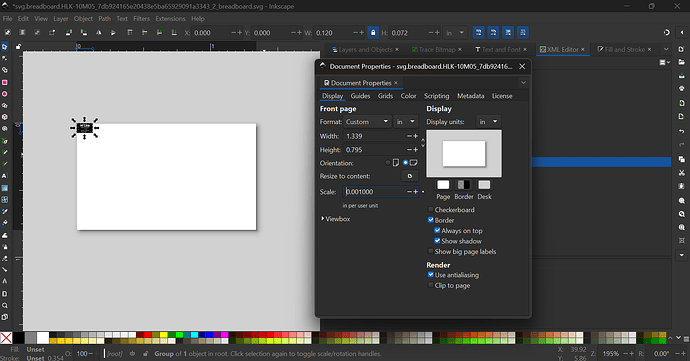Click the Desk color swatch

(x=484, y=185)
